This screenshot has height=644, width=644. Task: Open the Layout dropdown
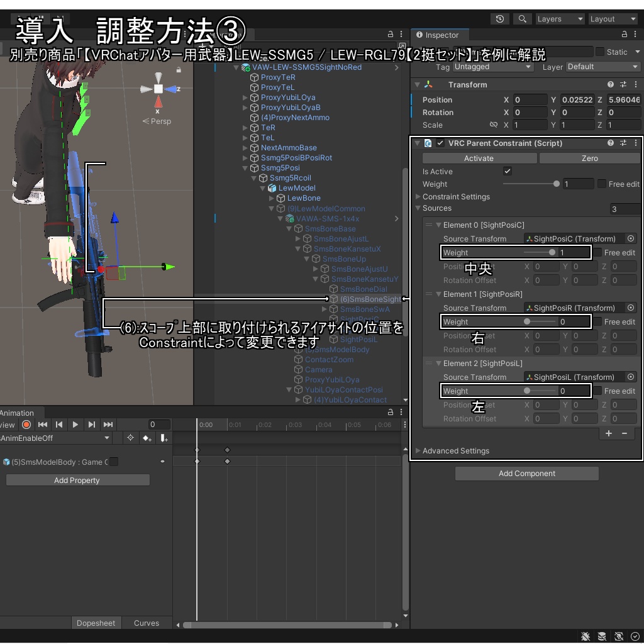(x=613, y=19)
